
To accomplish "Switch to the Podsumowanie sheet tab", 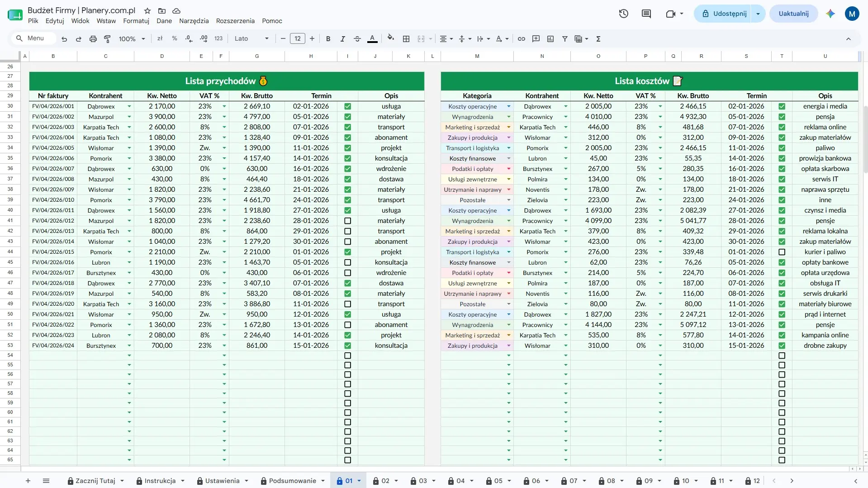I will coord(292,481).
